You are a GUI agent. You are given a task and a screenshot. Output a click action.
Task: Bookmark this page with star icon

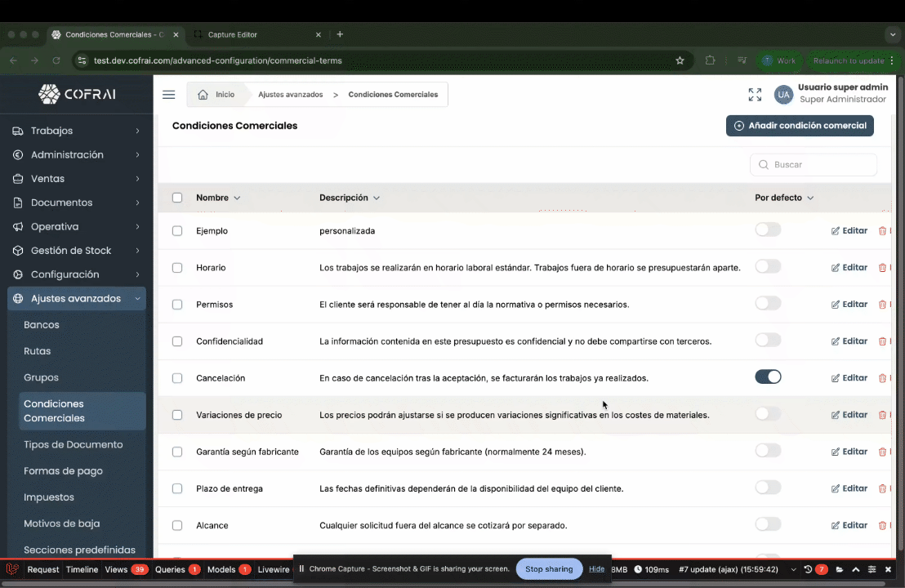(680, 60)
